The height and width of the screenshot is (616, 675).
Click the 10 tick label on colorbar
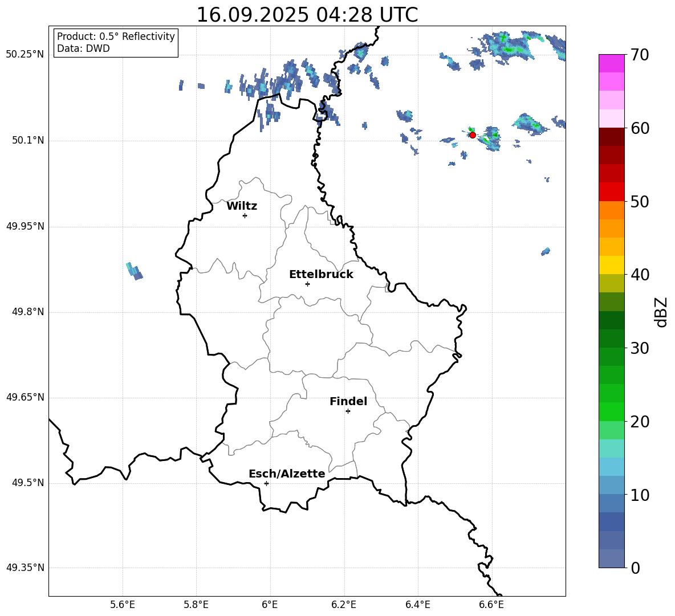(x=640, y=495)
